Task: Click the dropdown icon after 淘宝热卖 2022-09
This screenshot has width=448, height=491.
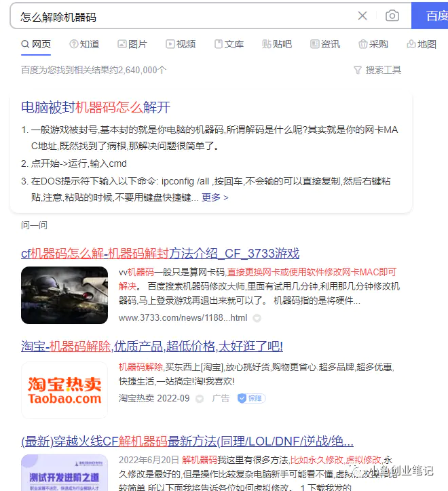Action: [x=200, y=399]
